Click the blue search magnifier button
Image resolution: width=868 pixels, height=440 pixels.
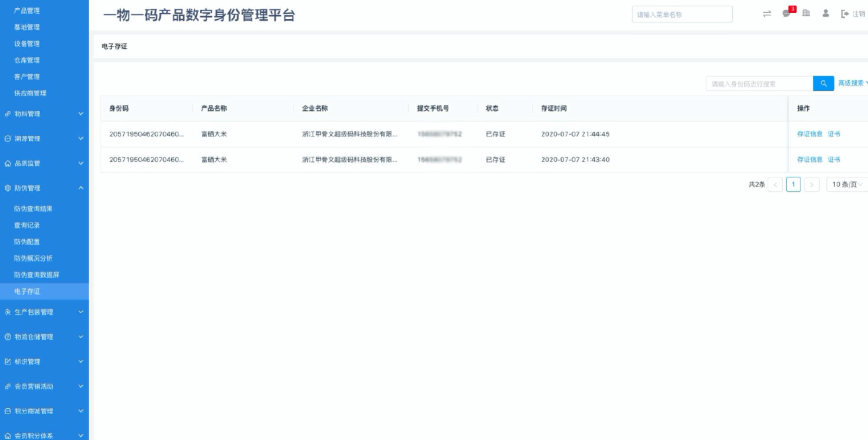(x=823, y=84)
